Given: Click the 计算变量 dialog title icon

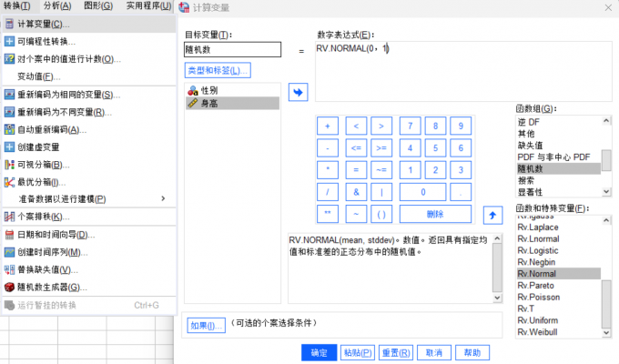Looking at the screenshot, I should [184, 7].
